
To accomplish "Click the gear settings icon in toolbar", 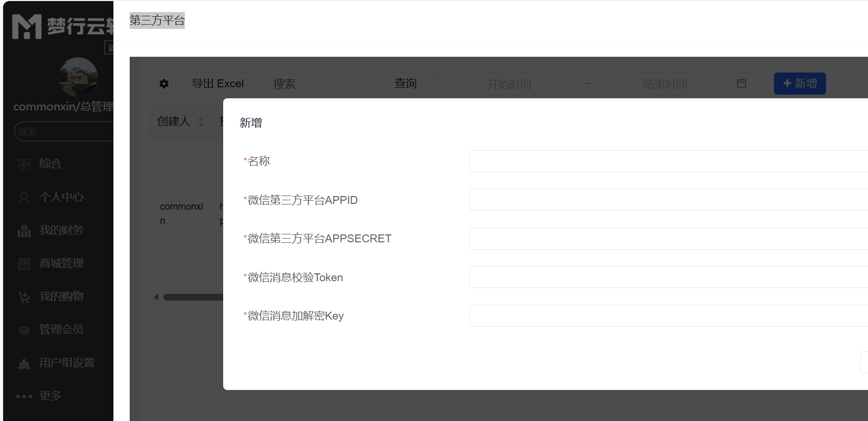I will (164, 84).
